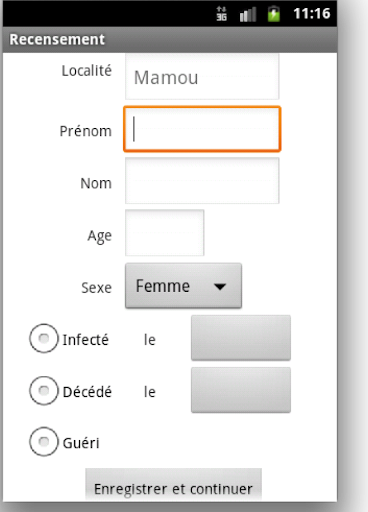368x512 pixels.
Task: Click Enregistrer et continuer button
Action: (173, 484)
